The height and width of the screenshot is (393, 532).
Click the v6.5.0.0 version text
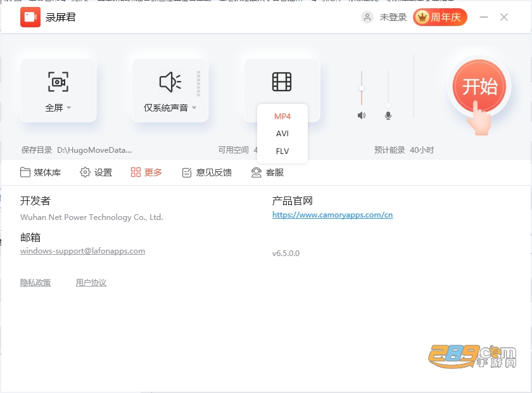coord(286,254)
